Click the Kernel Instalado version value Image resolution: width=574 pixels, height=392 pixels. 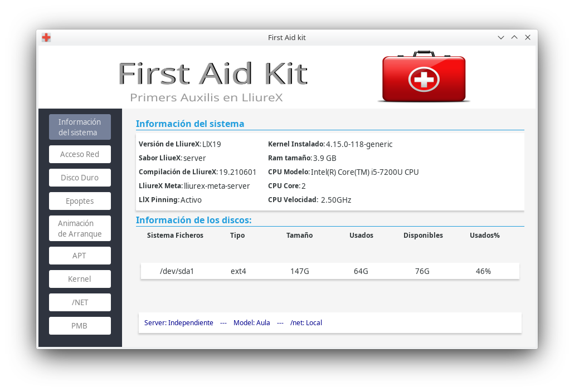[359, 144]
